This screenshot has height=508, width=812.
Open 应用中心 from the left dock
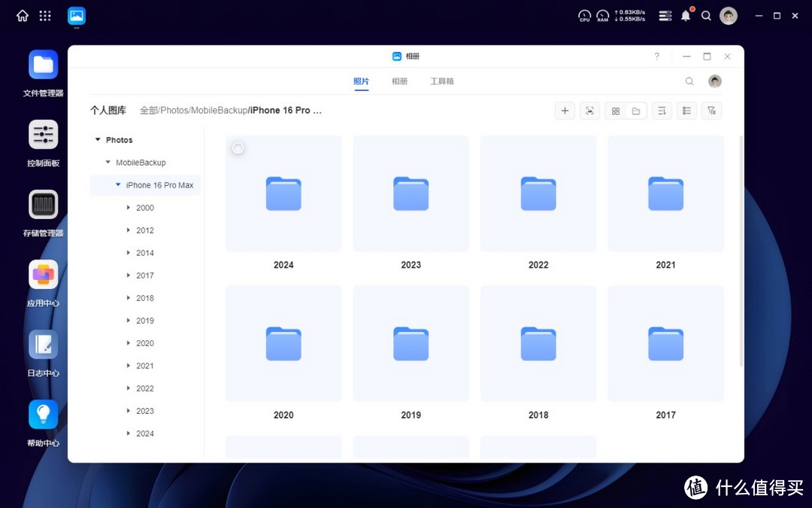pyautogui.click(x=43, y=275)
